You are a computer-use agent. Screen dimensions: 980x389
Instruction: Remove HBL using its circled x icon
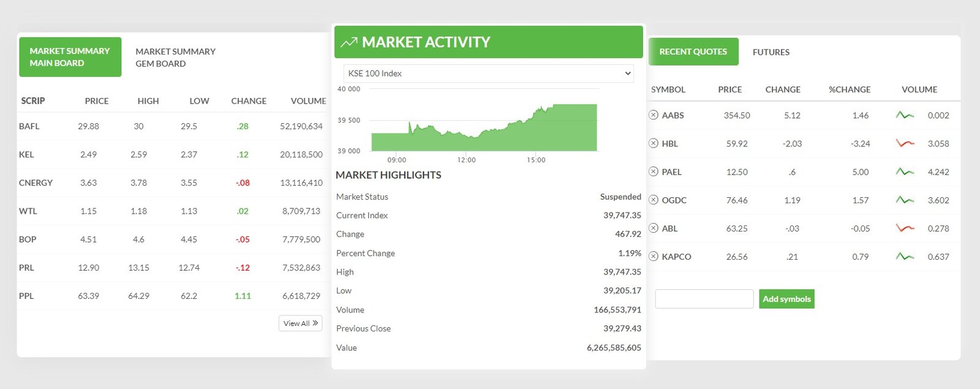point(654,143)
